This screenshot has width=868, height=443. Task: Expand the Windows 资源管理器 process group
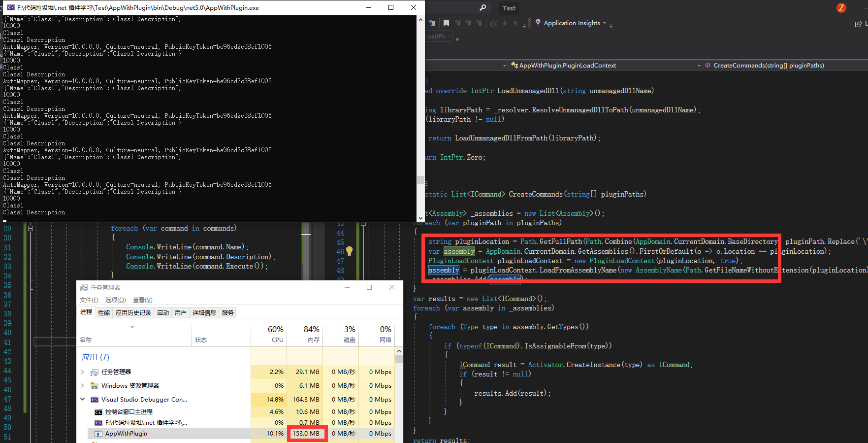(x=83, y=386)
